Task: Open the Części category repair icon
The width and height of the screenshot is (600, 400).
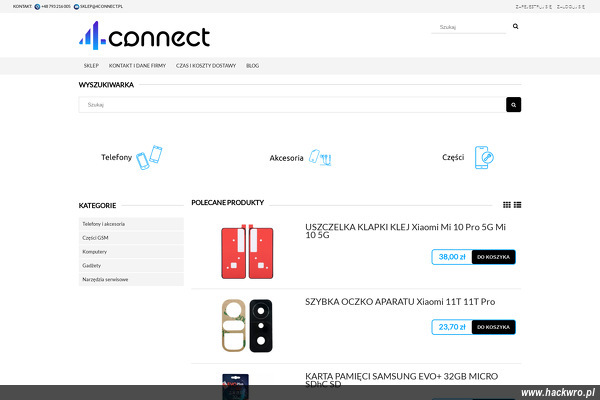Action: click(484, 157)
